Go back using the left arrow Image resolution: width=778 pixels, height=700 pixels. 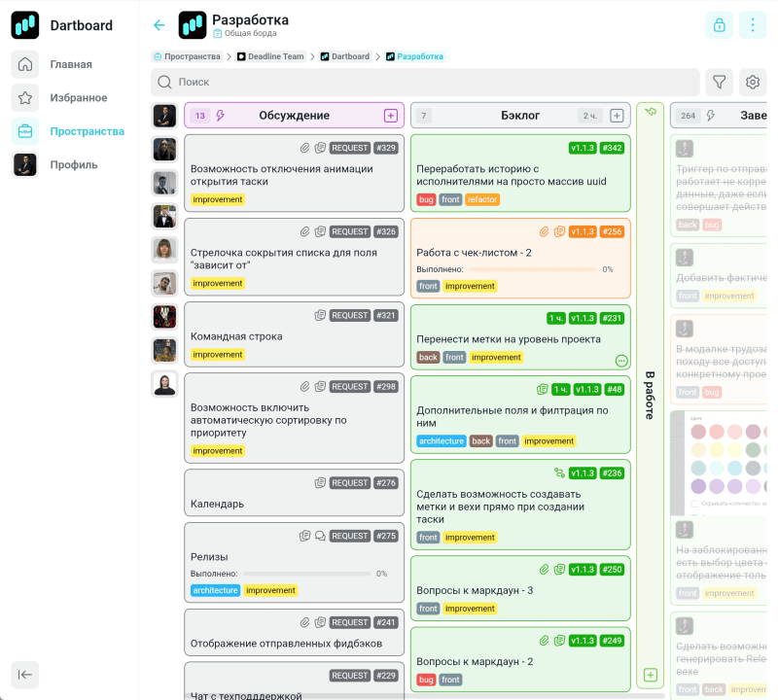pos(159,25)
